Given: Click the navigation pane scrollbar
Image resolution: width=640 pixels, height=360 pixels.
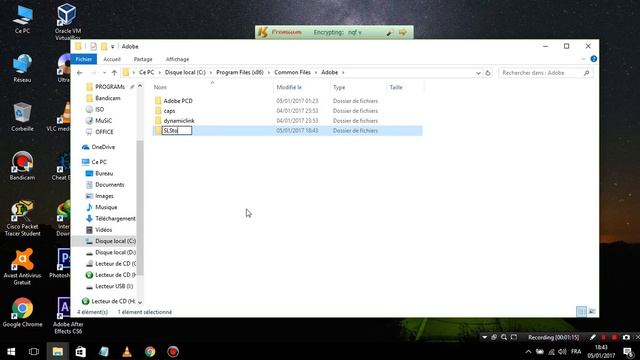Looking at the screenshot, I should pyautogui.click(x=140, y=207).
